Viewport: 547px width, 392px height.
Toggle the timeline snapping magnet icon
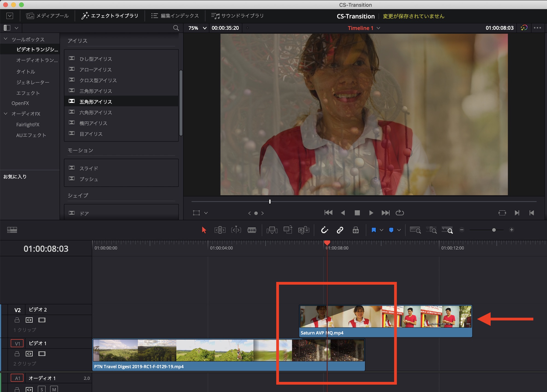(x=324, y=230)
